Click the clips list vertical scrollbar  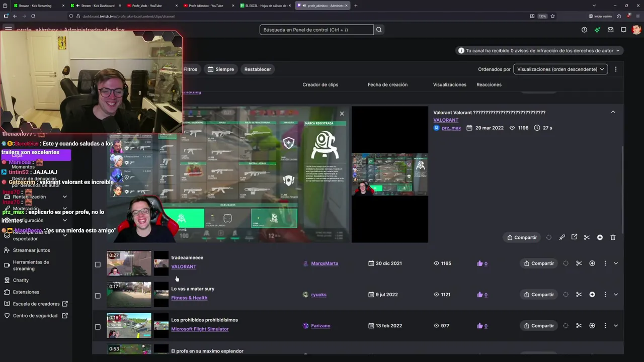(x=623, y=190)
